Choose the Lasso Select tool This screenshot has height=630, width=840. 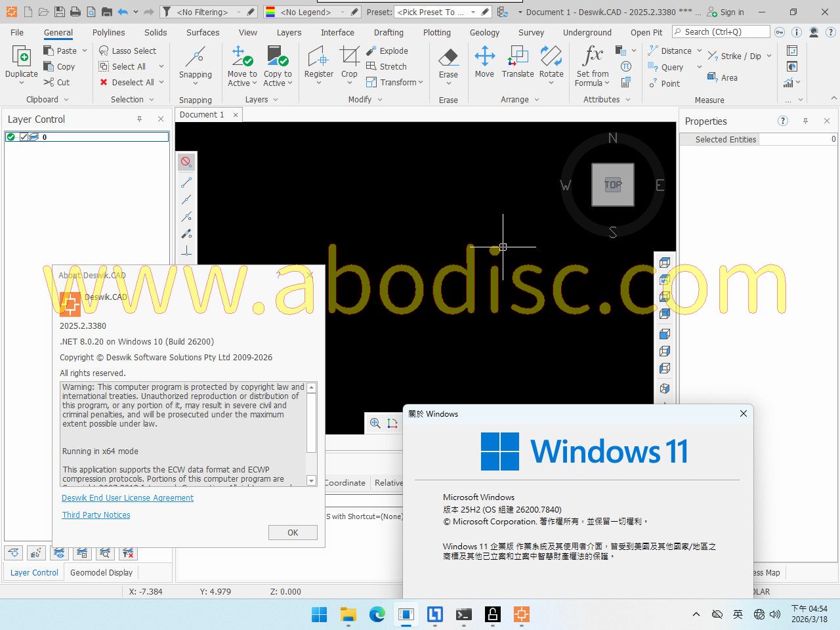[x=128, y=51]
